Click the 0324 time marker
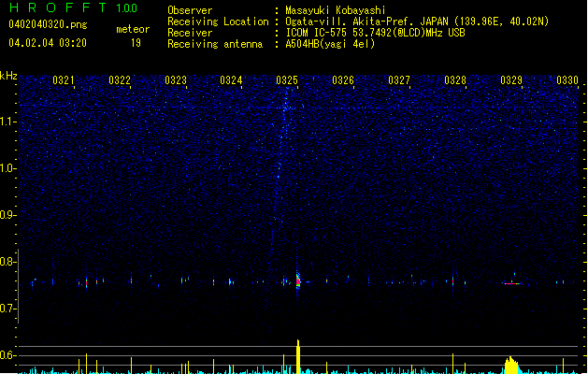 pyautogui.click(x=231, y=80)
